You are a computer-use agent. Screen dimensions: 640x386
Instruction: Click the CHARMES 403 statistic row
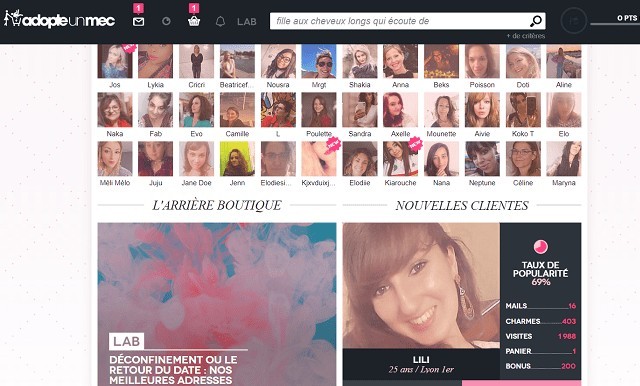(x=540, y=321)
